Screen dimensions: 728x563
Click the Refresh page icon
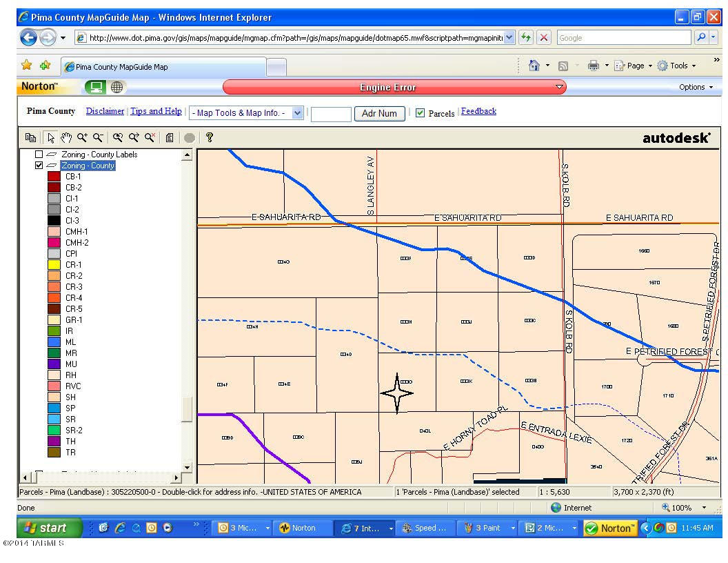526,37
